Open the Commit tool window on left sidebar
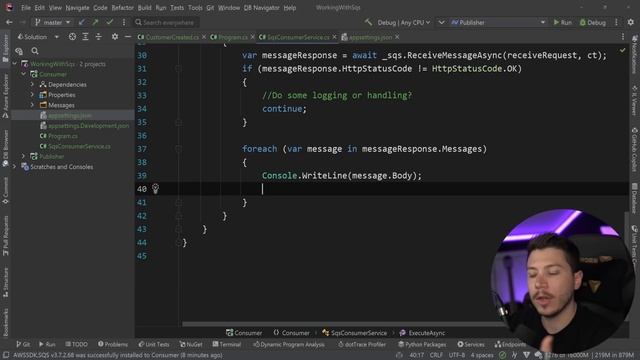This screenshot has width=640, height=360. tap(5, 191)
